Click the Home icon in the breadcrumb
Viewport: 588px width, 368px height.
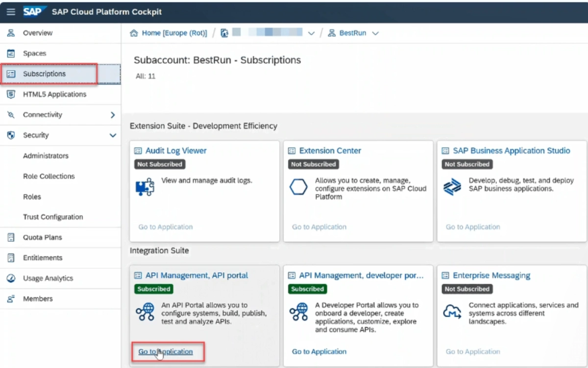point(134,32)
